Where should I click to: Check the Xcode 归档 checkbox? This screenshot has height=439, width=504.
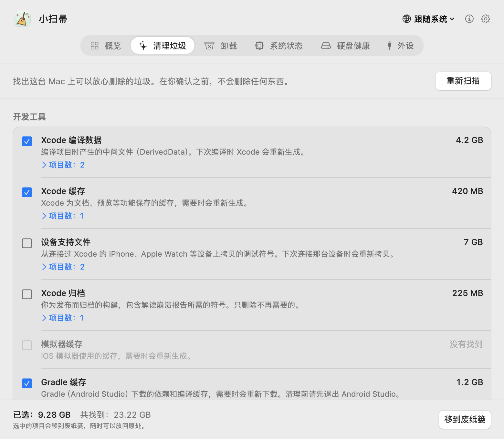pos(27,294)
